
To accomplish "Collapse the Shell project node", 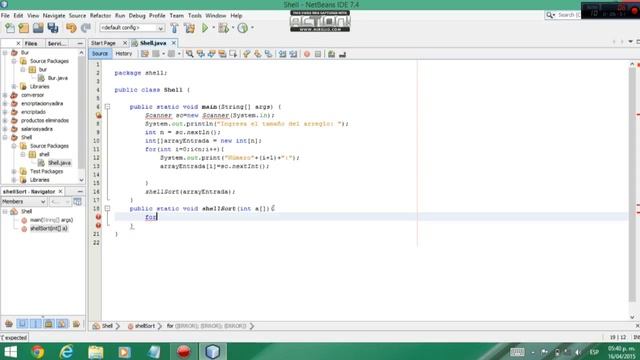I will (x=5, y=138).
